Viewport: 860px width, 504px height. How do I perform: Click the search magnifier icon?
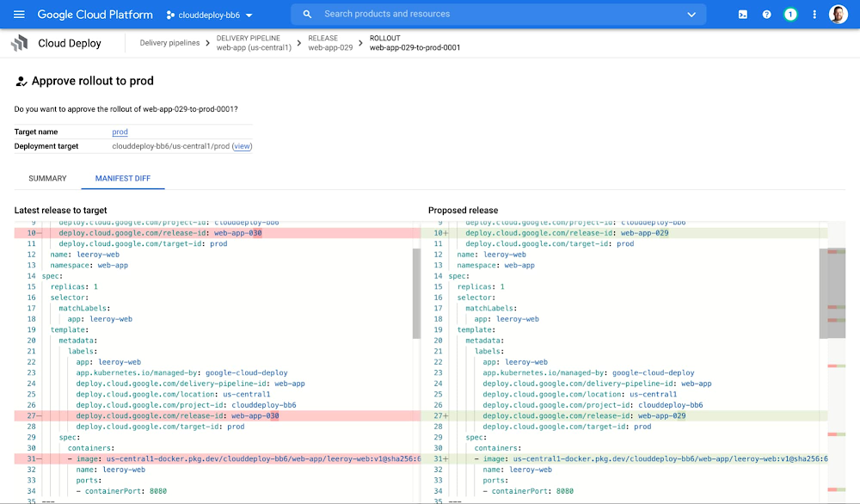308,15
